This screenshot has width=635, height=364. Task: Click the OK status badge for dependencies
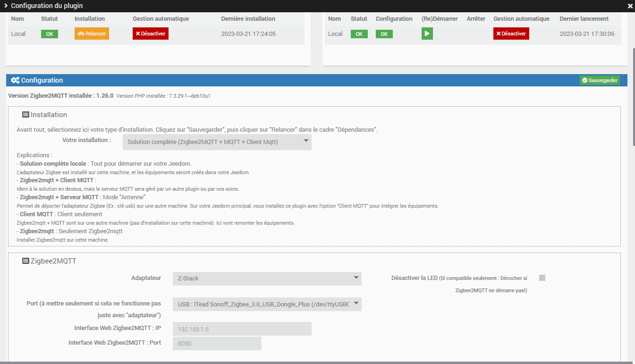coord(50,34)
